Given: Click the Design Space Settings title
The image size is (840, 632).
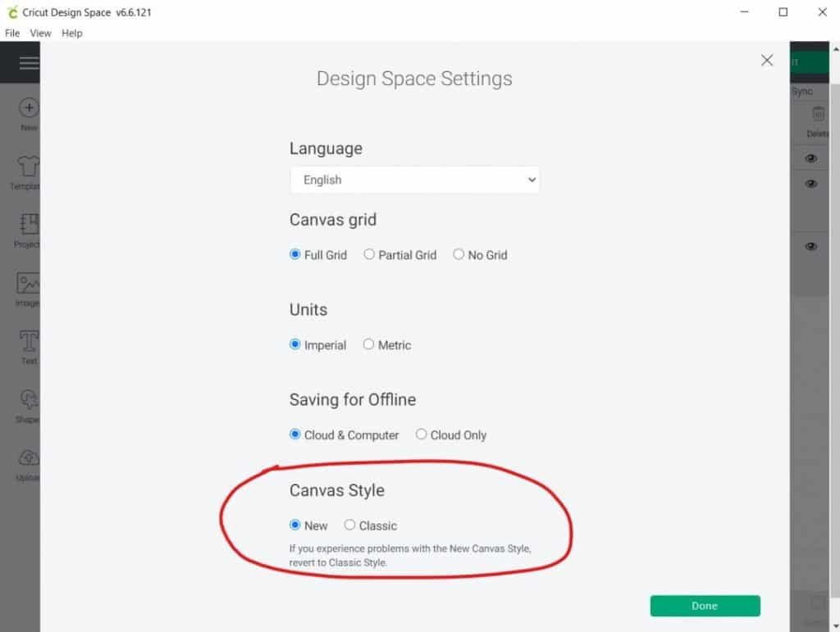Looking at the screenshot, I should 414,79.
